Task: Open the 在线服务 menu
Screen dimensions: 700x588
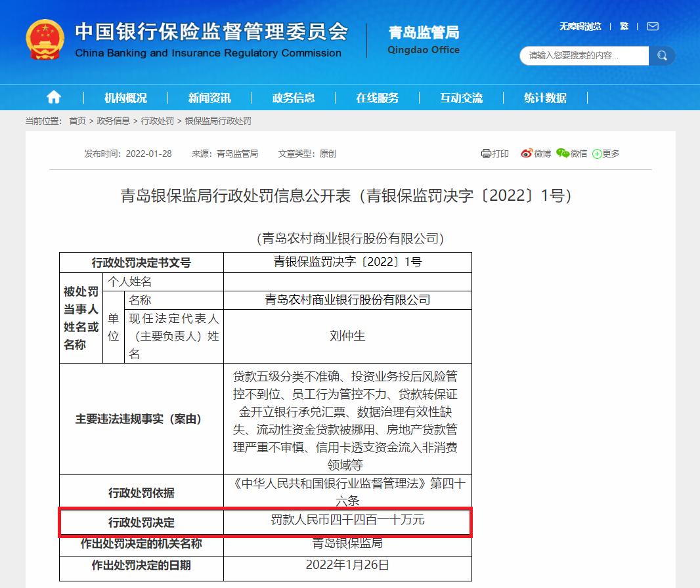Action: pyautogui.click(x=377, y=98)
